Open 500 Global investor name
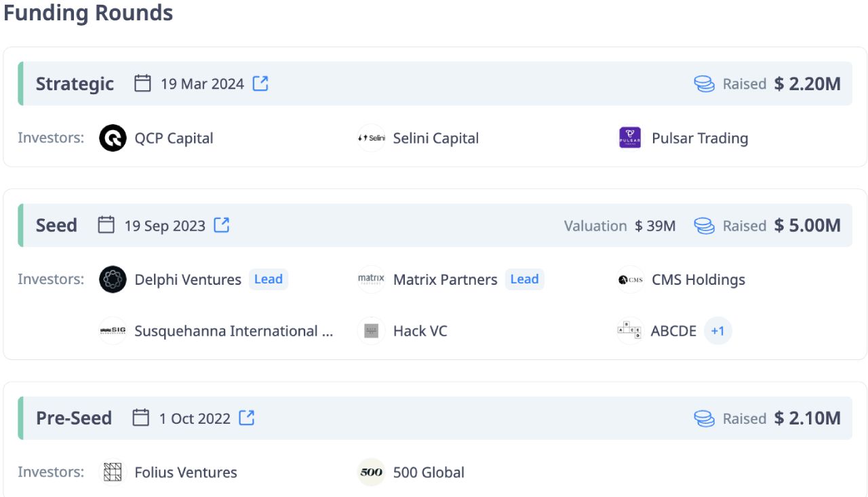This screenshot has width=868, height=497. coord(429,473)
